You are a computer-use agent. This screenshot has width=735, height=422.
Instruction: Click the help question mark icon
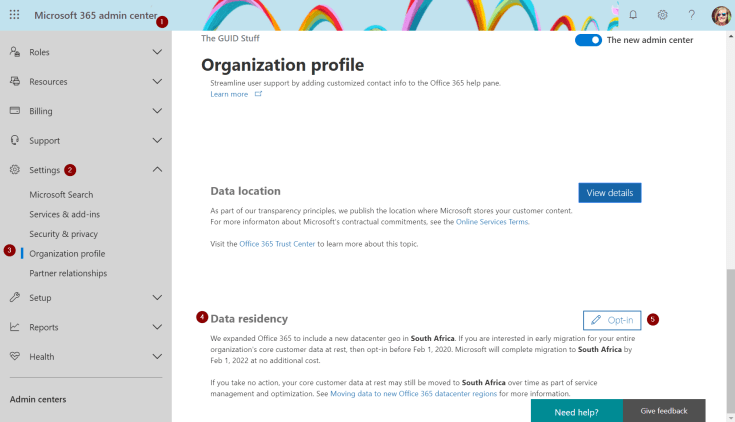click(691, 15)
